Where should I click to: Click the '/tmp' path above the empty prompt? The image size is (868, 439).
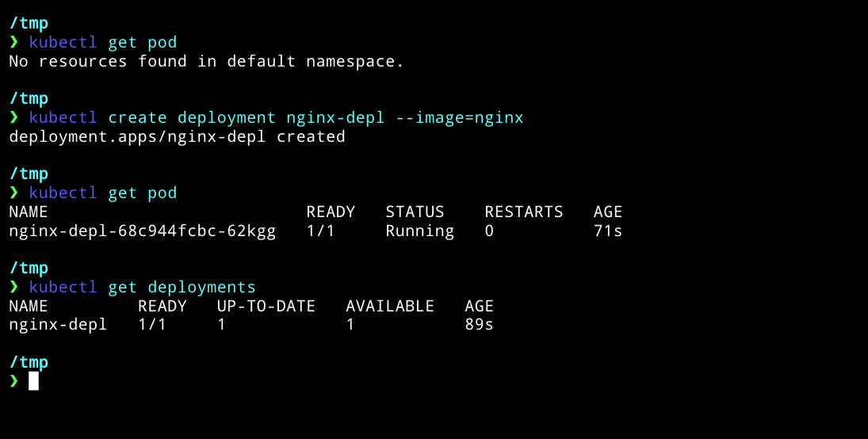coord(29,363)
